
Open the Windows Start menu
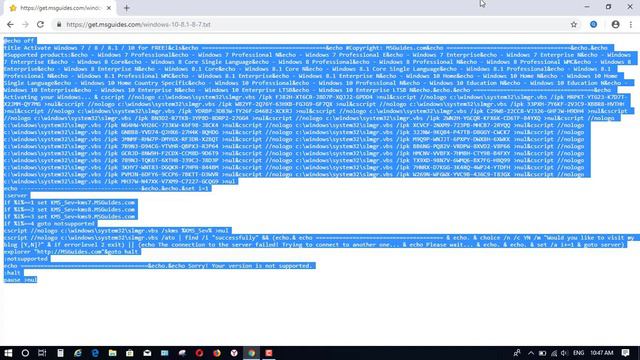[8, 353]
